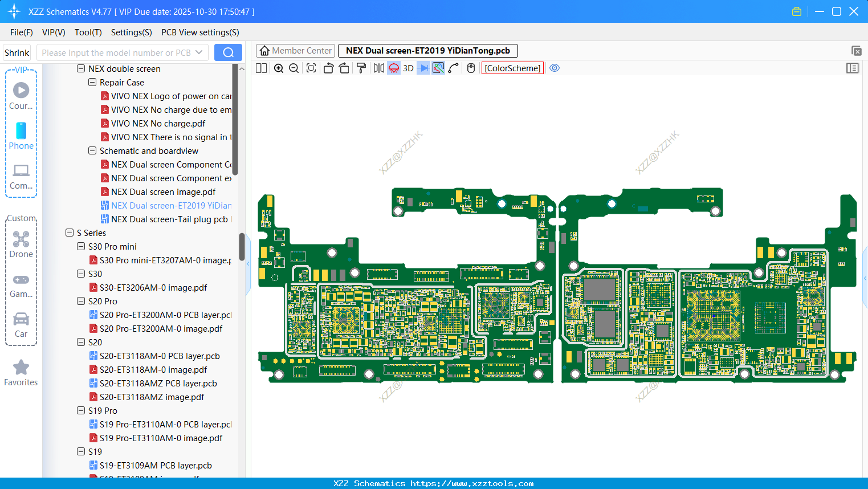This screenshot has height=489, width=868.
Task: Switch to the Member Center tab
Action: [x=296, y=51]
